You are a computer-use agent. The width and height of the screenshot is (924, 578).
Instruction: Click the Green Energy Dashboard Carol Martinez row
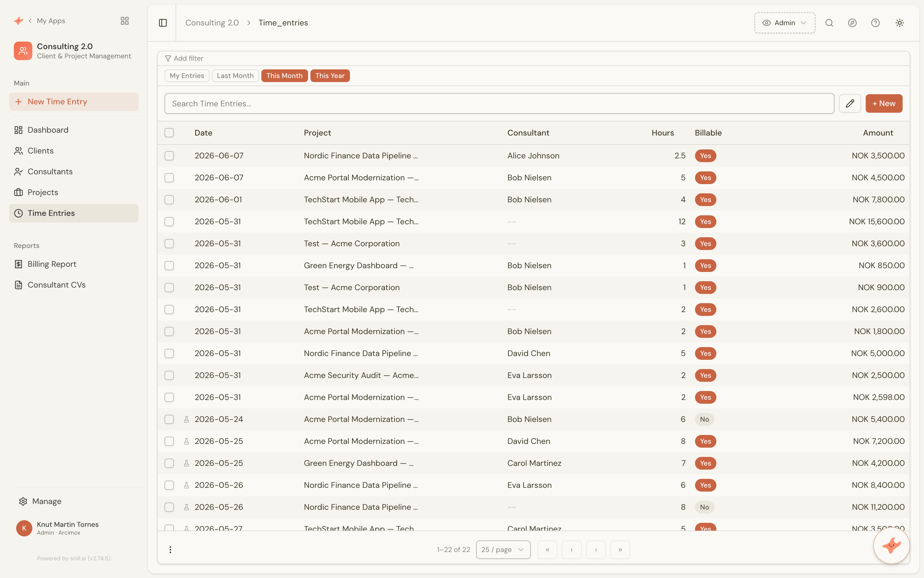pyautogui.click(x=533, y=463)
